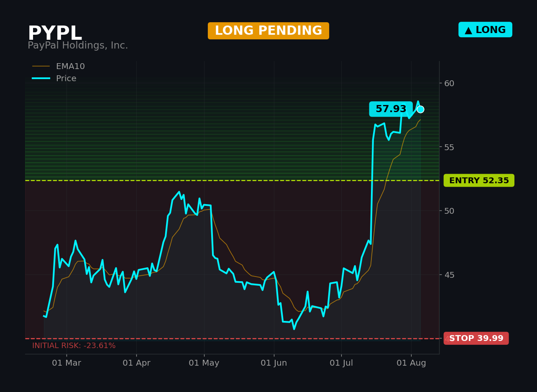Click the 45 price axis label
The image size is (537, 392).
[449, 275]
